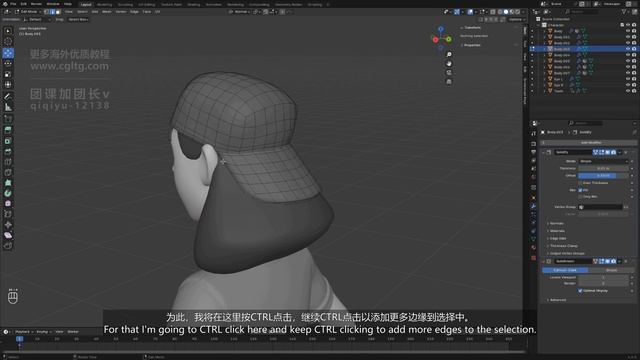Click the current frame marker in timeline
The width and height of the screenshot is (640, 360).
point(19,339)
